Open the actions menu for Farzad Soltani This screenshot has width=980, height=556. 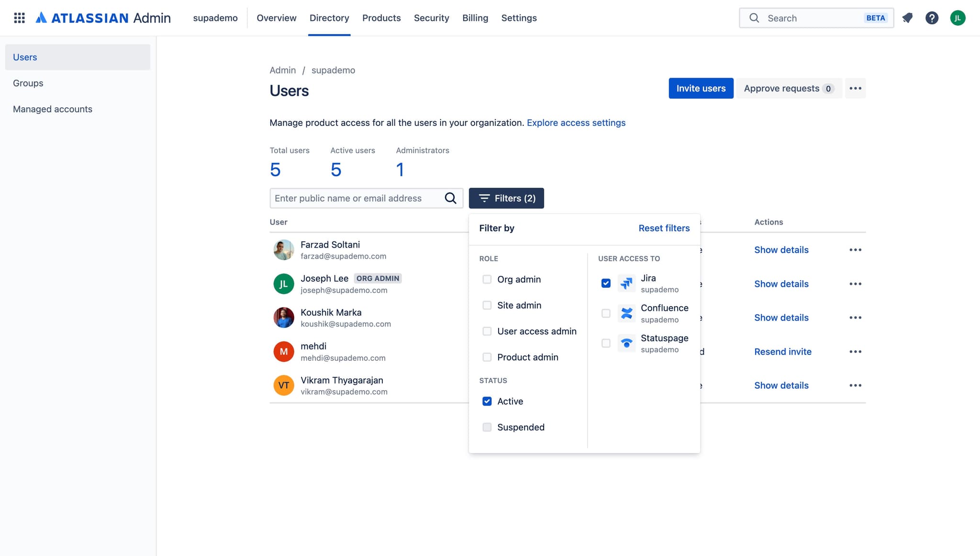[855, 250]
